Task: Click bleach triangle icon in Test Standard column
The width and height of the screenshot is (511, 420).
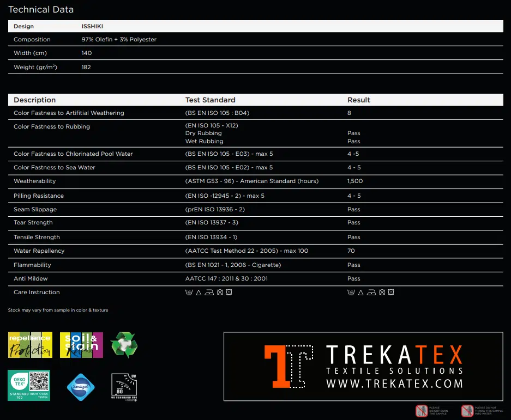Action: coord(199,293)
